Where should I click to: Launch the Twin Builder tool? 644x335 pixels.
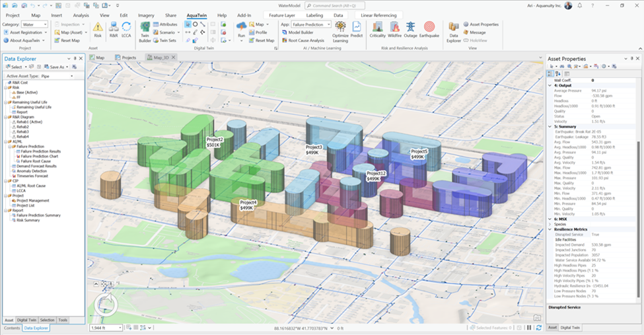coord(145,30)
